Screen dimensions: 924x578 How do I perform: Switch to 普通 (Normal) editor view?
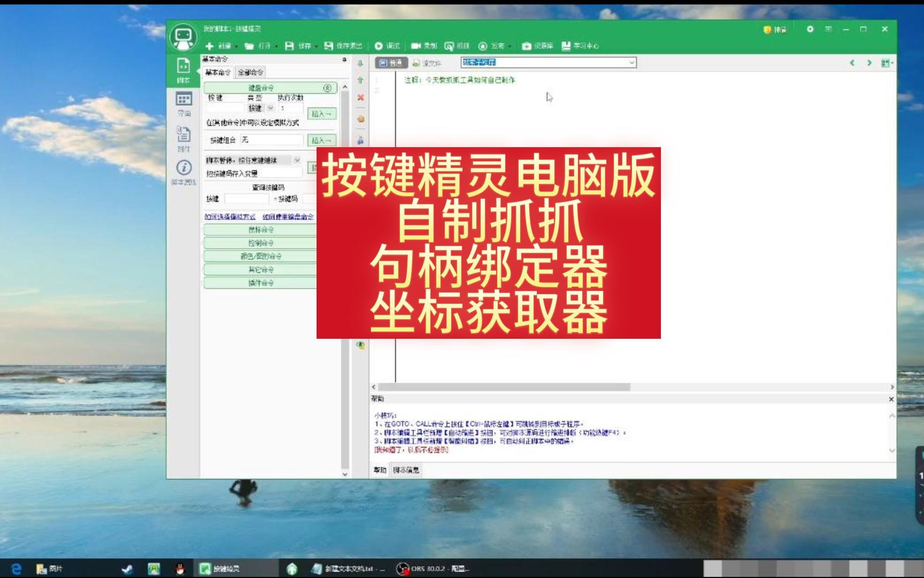point(391,63)
